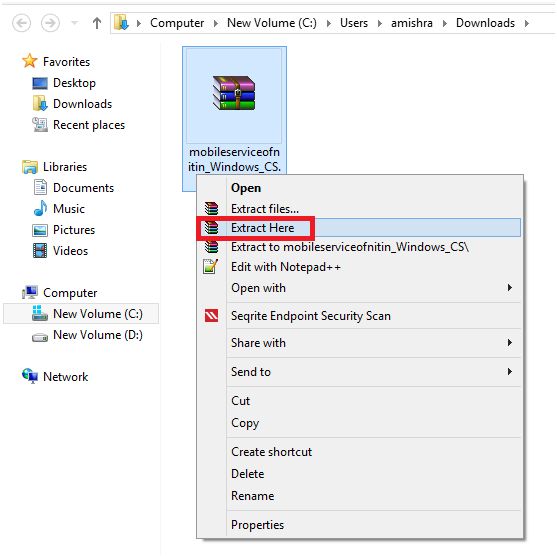The height and width of the screenshot is (558, 557).
Task: Click the Libraries folder icon
Action: click(x=30, y=167)
